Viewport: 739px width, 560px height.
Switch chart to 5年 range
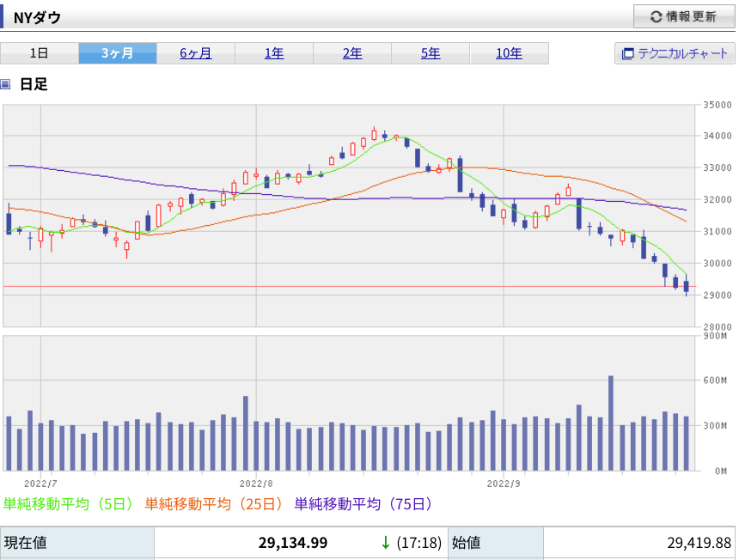pyautogui.click(x=431, y=53)
